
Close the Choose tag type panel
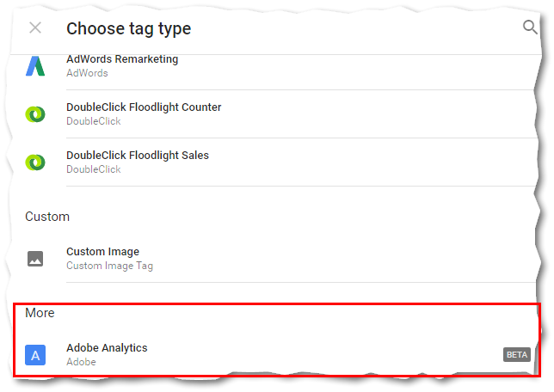[35, 28]
